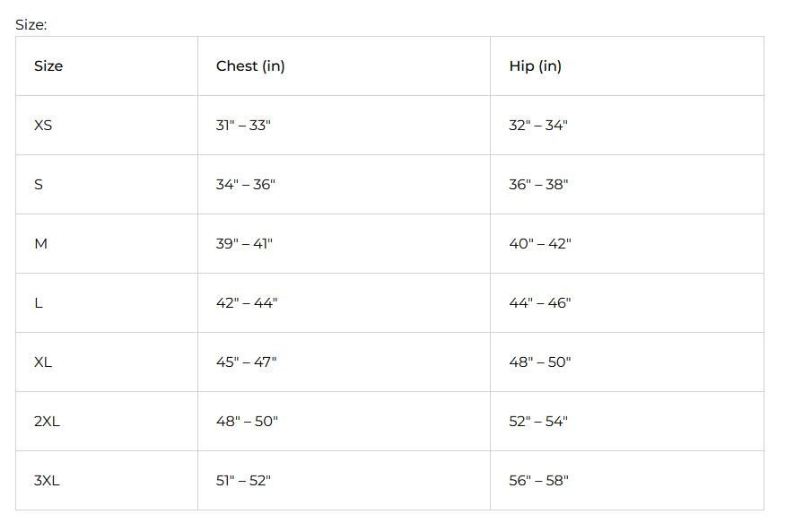Select the 3XL size cell

(x=47, y=481)
